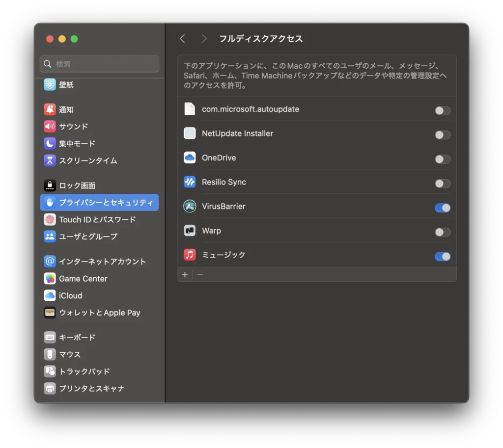Click the OneDrive cloud app icon
Screen dimensions: 503x448
(x=190, y=158)
